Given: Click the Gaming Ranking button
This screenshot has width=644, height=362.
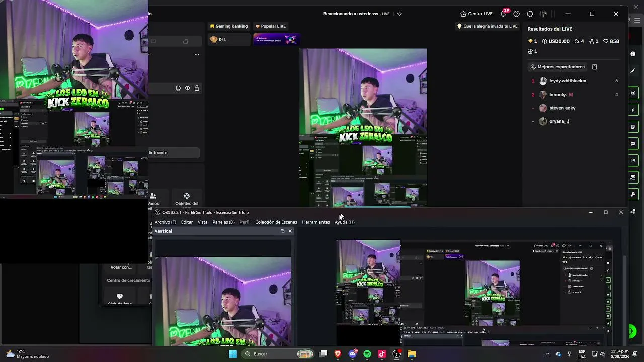Looking at the screenshot, I should coord(229,26).
